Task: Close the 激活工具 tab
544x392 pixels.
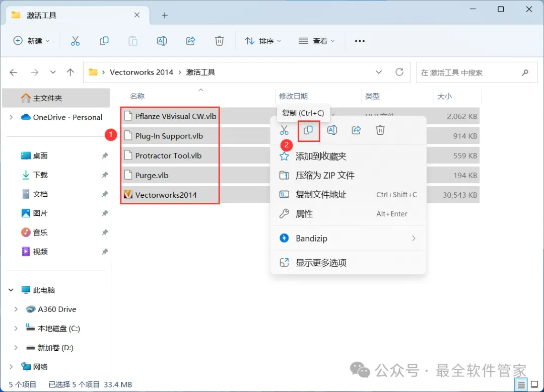Action: pyautogui.click(x=137, y=15)
